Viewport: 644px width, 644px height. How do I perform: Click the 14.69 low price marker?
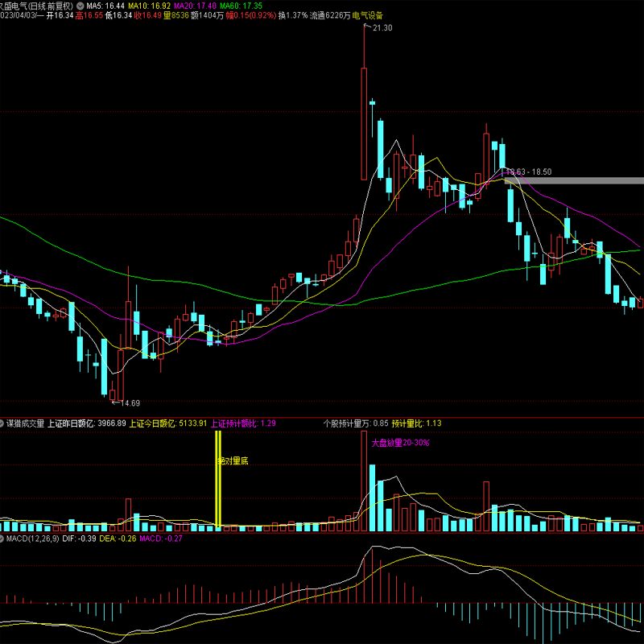[129, 402]
